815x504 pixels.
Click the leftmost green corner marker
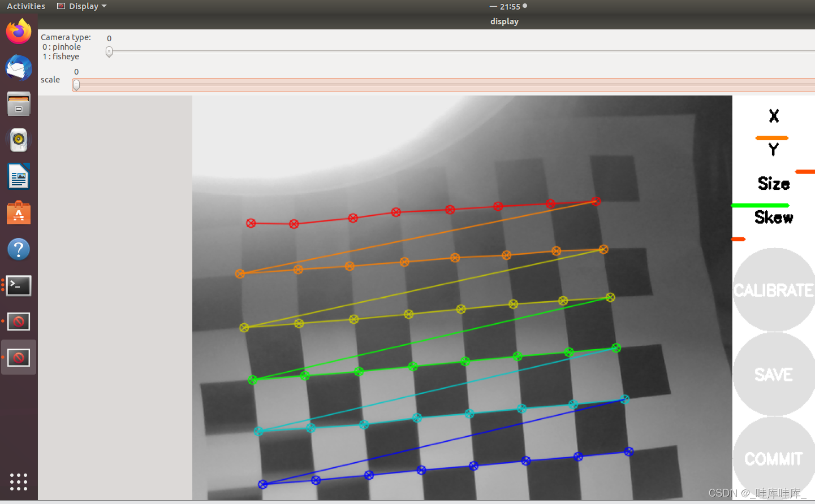(253, 380)
